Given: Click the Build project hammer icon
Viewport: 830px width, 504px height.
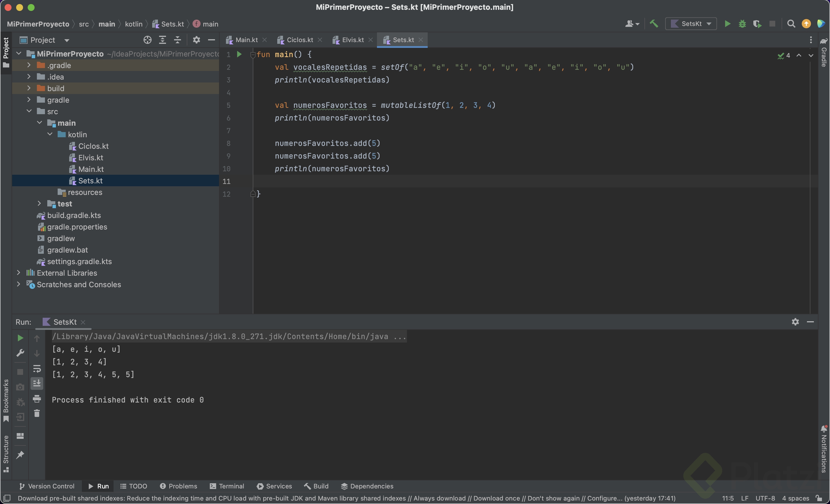Looking at the screenshot, I should click(x=654, y=24).
